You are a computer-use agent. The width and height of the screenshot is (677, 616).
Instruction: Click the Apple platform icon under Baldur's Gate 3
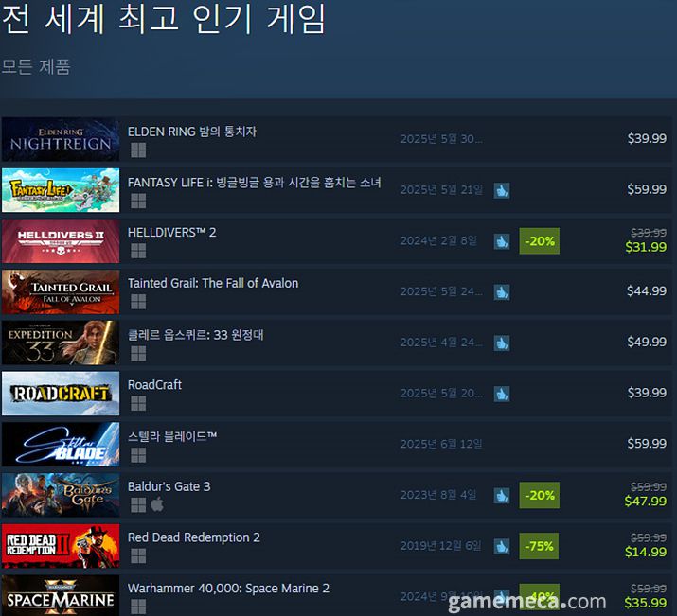coord(157,504)
